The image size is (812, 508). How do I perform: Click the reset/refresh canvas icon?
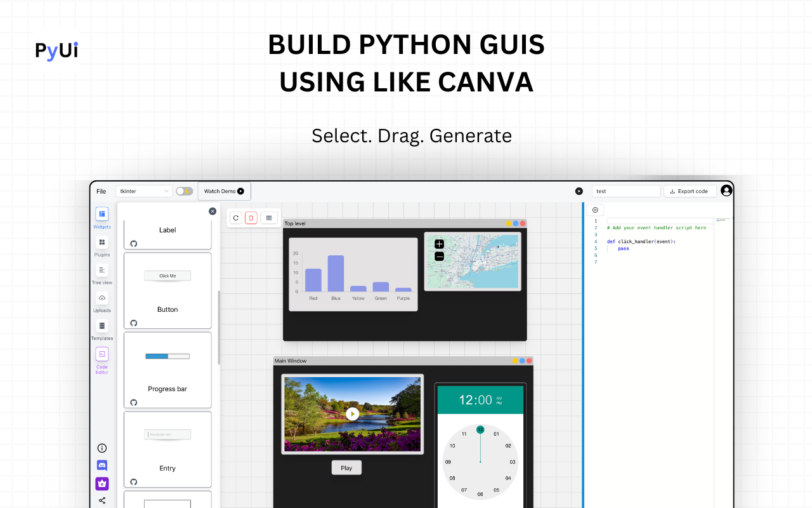click(x=236, y=218)
